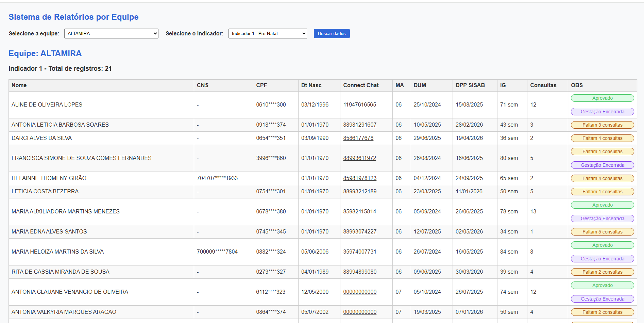Click 'Faltam 2 consultas' badge for Antonia Valkyria

pyautogui.click(x=602, y=312)
